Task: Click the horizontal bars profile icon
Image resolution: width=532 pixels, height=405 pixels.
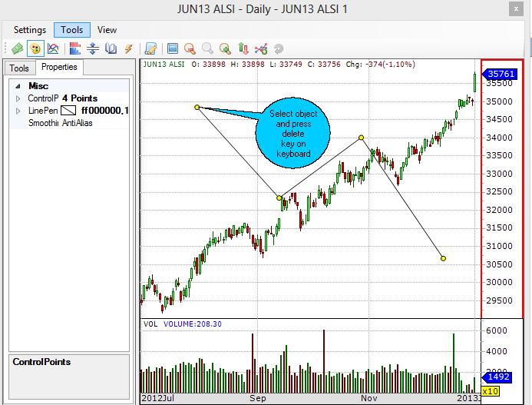Action: pyautogui.click(x=75, y=48)
